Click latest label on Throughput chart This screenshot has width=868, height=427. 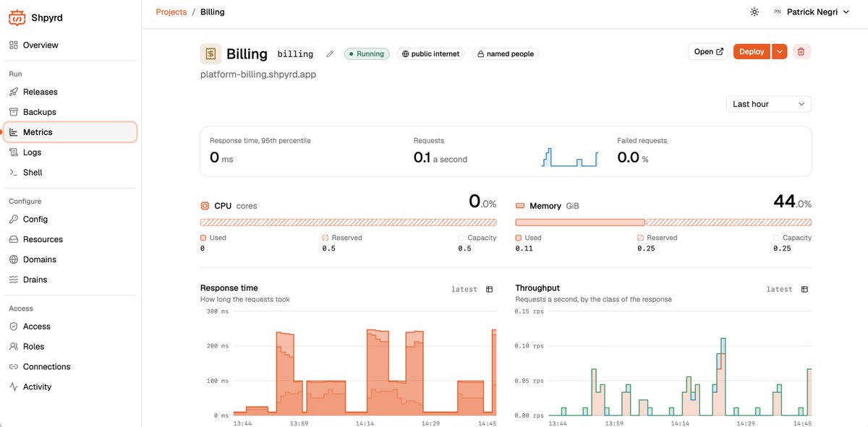pos(780,290)
